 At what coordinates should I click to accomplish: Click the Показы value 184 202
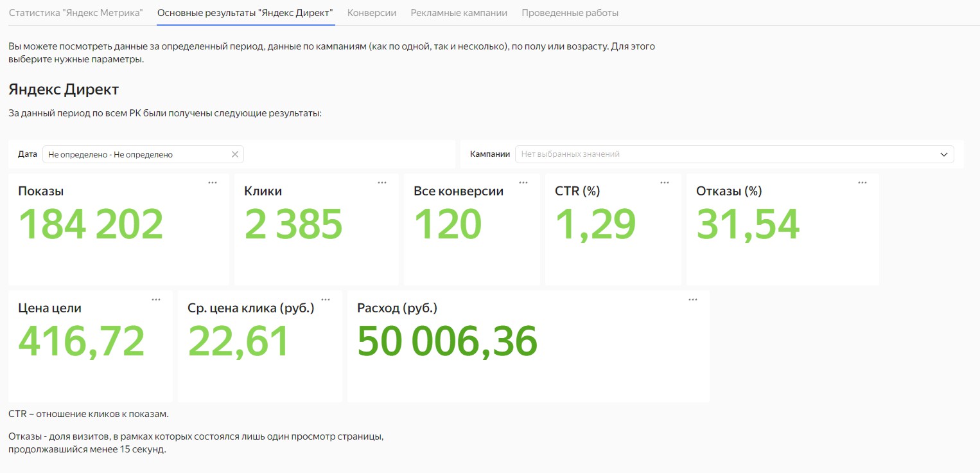pos(91,224)
